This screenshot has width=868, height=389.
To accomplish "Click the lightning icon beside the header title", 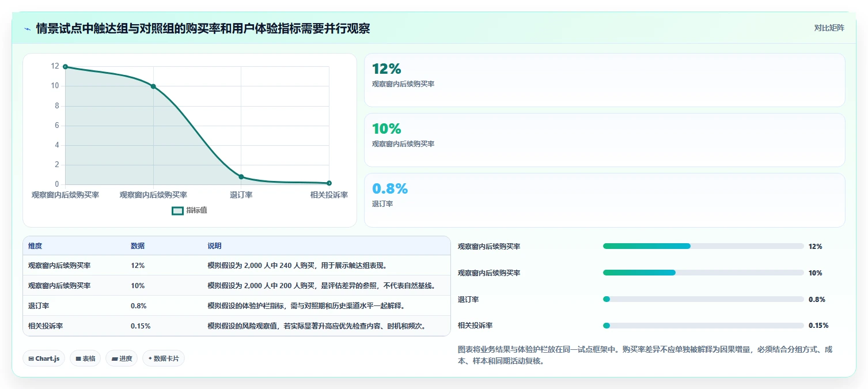I will (x=27, y=28).
